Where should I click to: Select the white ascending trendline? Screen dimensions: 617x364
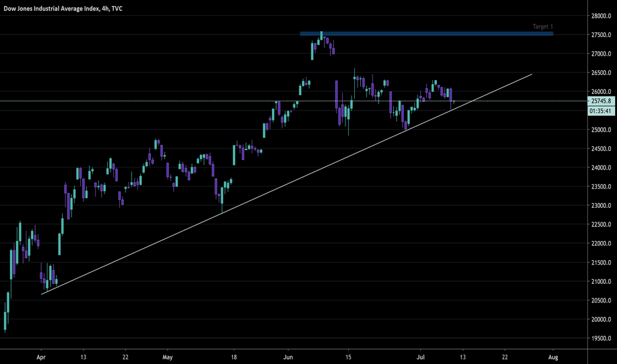tap(287, 184)
